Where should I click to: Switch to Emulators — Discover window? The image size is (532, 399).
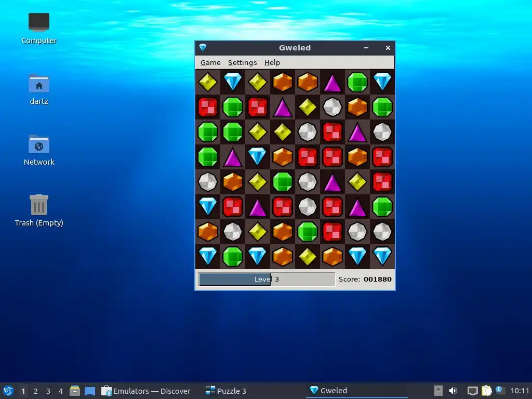[x=146, y=391]
